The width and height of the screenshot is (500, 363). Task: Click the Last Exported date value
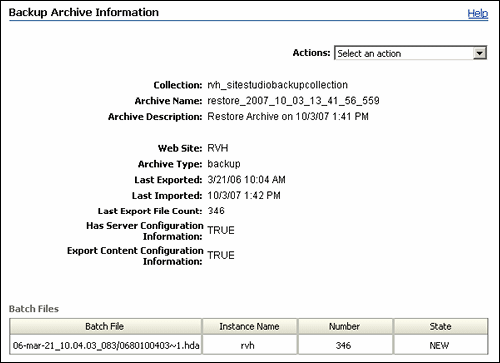pos(246,180)
